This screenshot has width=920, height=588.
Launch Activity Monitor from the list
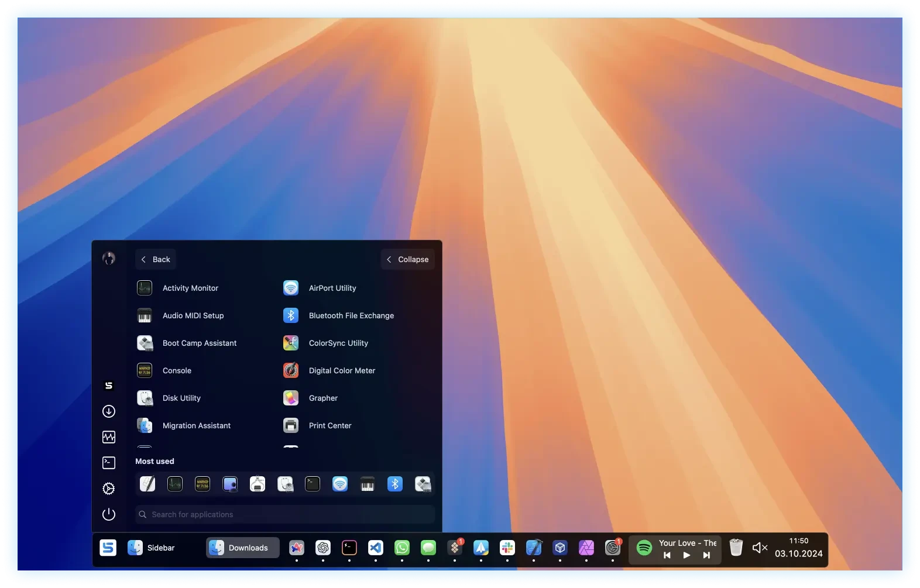190,288
